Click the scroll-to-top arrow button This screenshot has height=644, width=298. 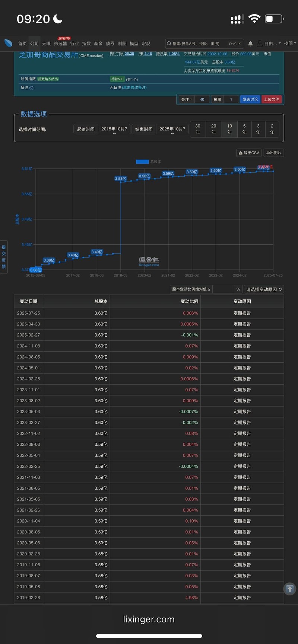290,589
